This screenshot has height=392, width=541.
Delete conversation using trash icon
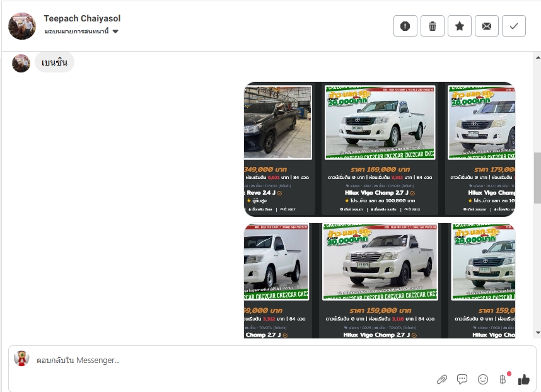tap(433, 26)
